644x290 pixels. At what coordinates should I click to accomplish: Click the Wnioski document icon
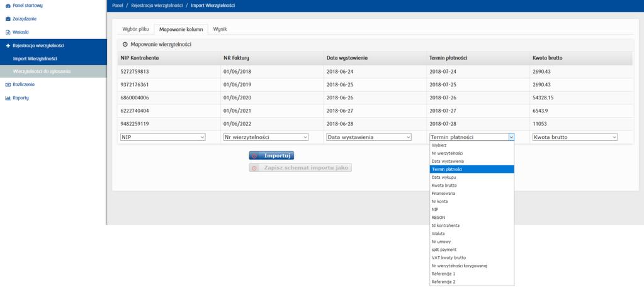(x=8, y=32)
